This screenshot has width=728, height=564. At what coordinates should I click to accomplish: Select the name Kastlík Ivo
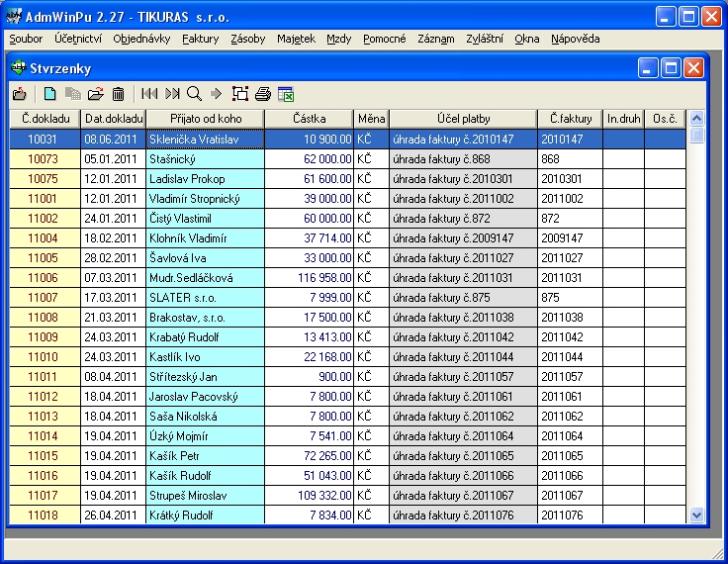(x=205, y=357)
